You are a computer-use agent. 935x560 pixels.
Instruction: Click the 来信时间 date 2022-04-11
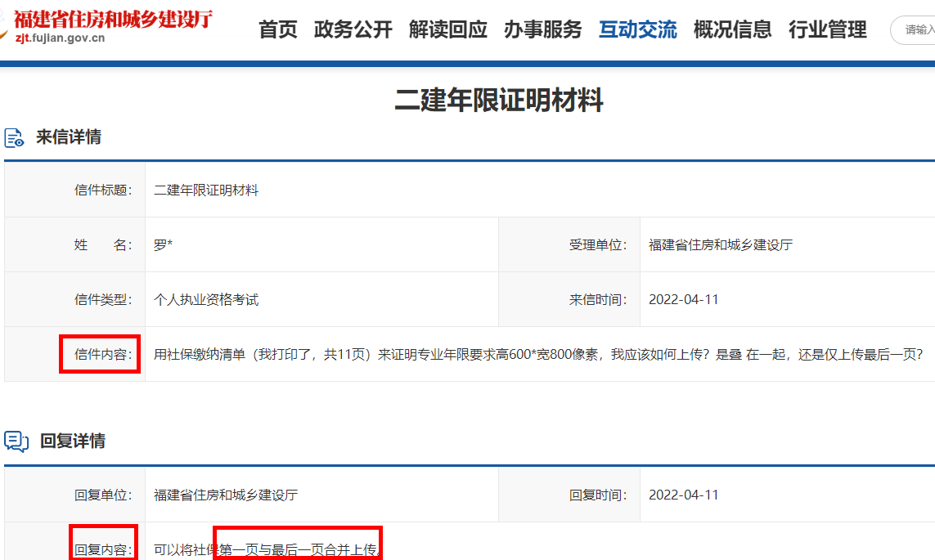tap(683, 299)
